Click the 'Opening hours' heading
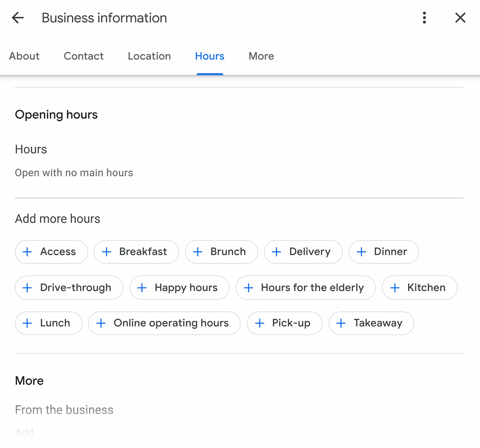This screenshot has height=448, width=480. [x=56, y=114]
